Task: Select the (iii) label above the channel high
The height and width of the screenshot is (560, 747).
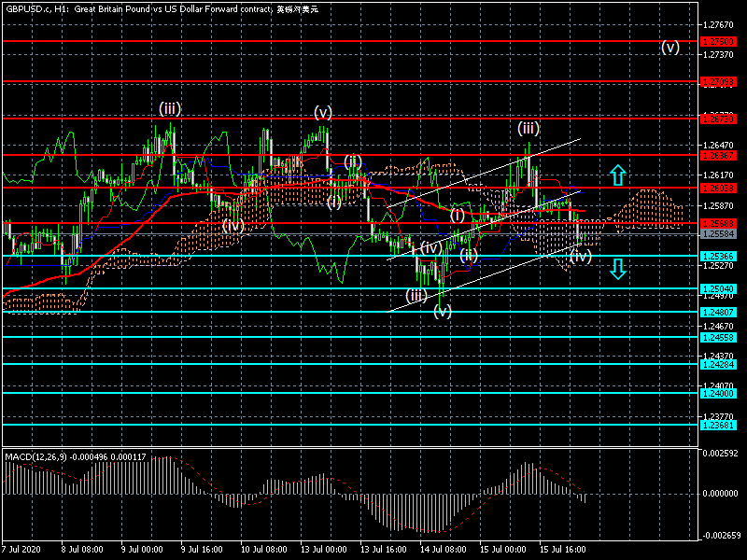Action: click(529, 128)
